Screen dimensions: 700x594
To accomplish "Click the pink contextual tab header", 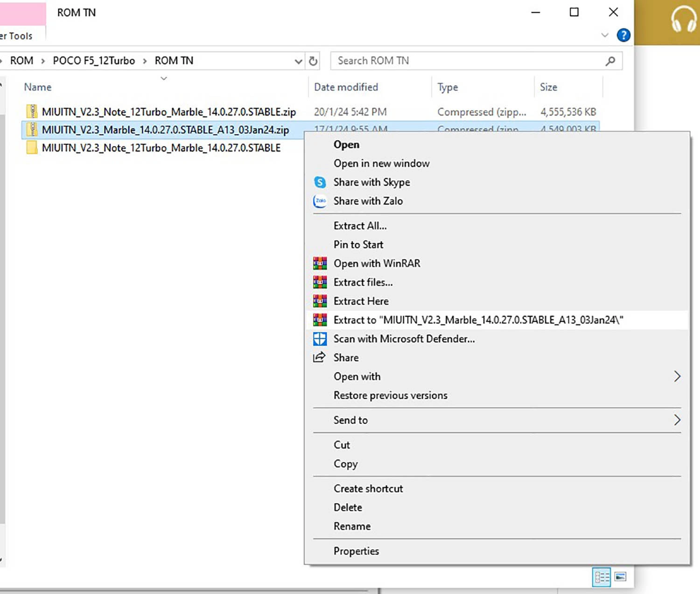I will (x=23, y=14).
